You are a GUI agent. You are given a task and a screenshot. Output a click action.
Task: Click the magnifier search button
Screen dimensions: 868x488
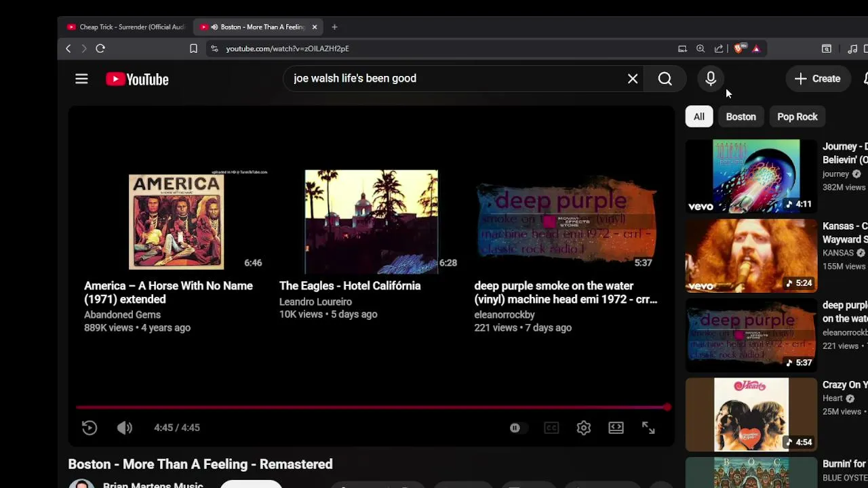665,79
